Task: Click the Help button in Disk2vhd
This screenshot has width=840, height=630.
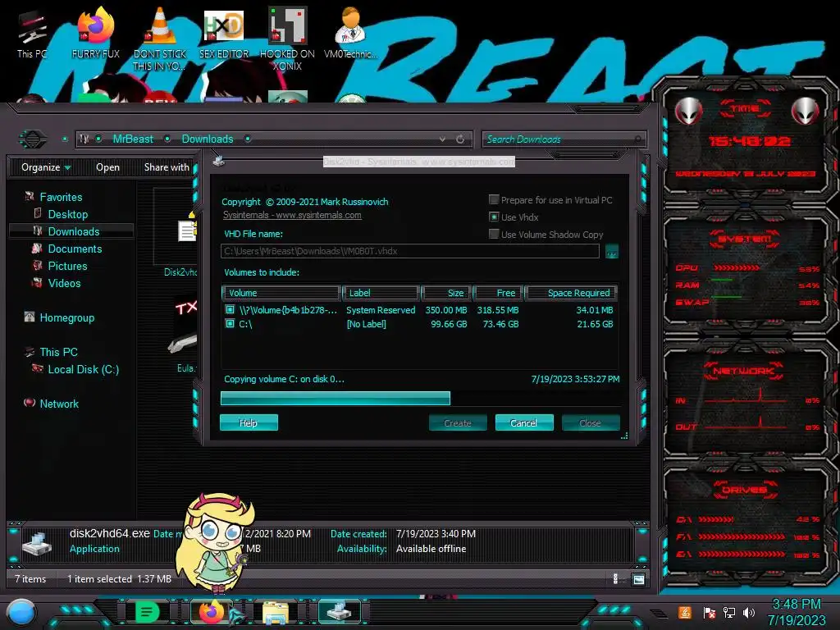Action: tap(249, 422)
